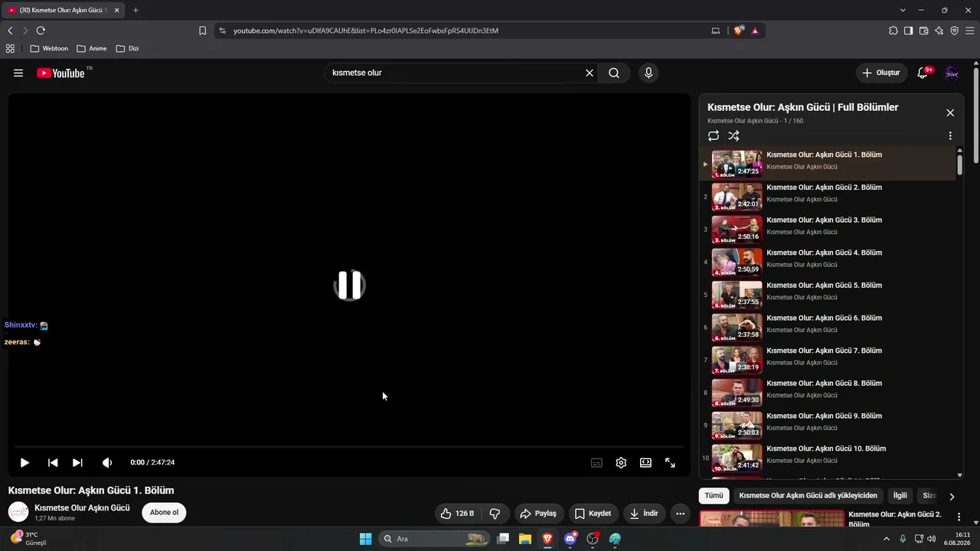
Task: Click in the YouTube search field
Action: [456, 73]
